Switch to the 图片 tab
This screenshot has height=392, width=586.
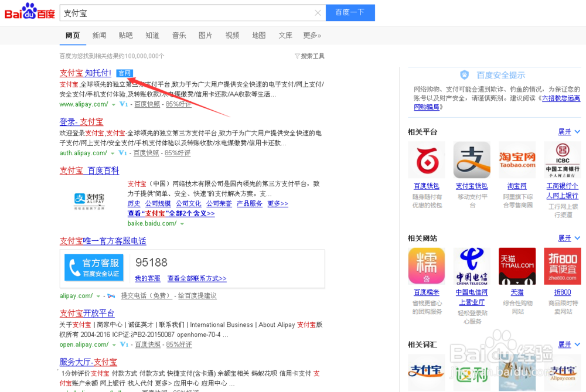click(206, 36)
